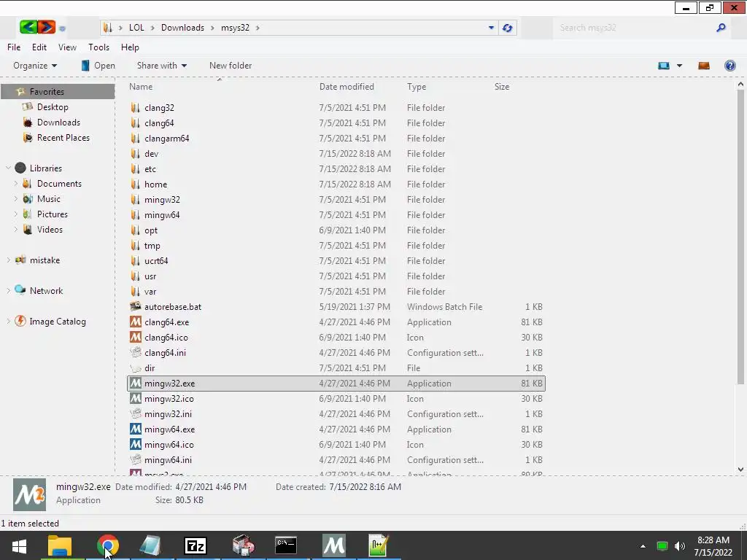Expand the Image Catalog node
Screen dimensions: 747x560
click(8, 322)
